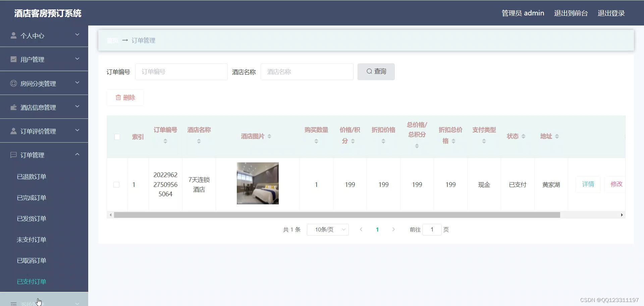Click the 已支付 status cell
Viewport: 644px width, 306px height.
(x=518, y=185)
